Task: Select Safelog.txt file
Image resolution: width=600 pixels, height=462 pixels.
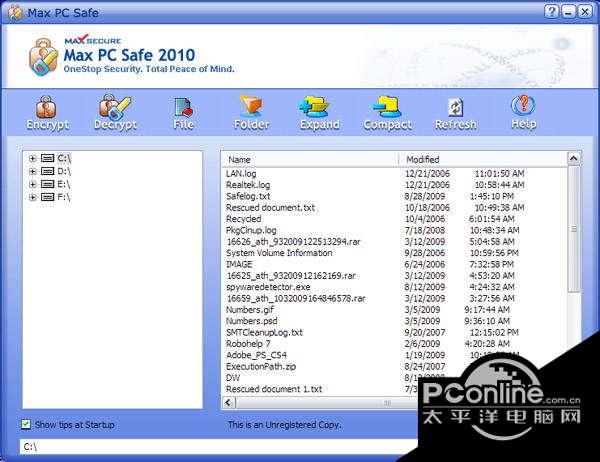Action: pyautogui.click(x=248, y=196)
